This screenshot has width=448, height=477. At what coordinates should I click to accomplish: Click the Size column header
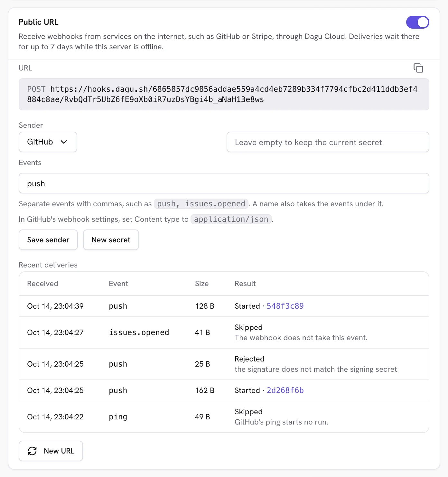point(202,284)
